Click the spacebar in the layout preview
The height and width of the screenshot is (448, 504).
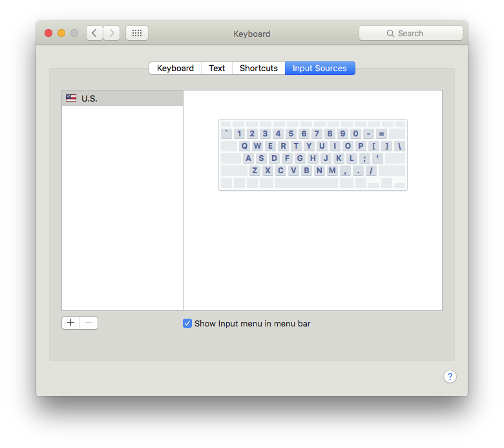pos(307,183)
